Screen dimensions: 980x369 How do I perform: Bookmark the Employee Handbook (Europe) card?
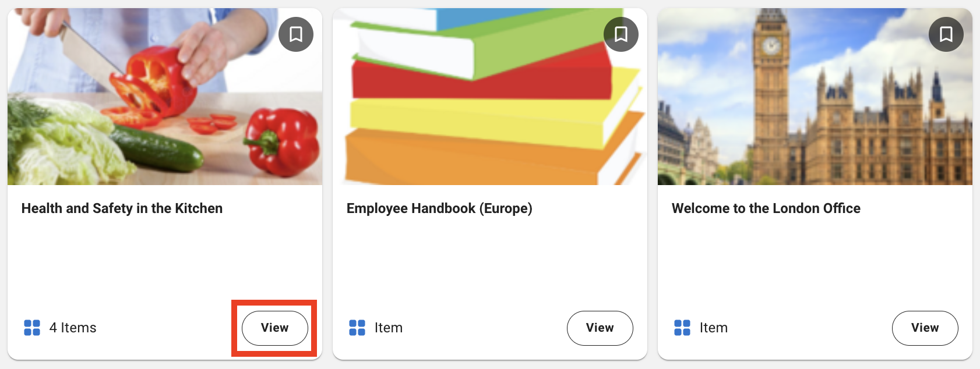(621, 34)
